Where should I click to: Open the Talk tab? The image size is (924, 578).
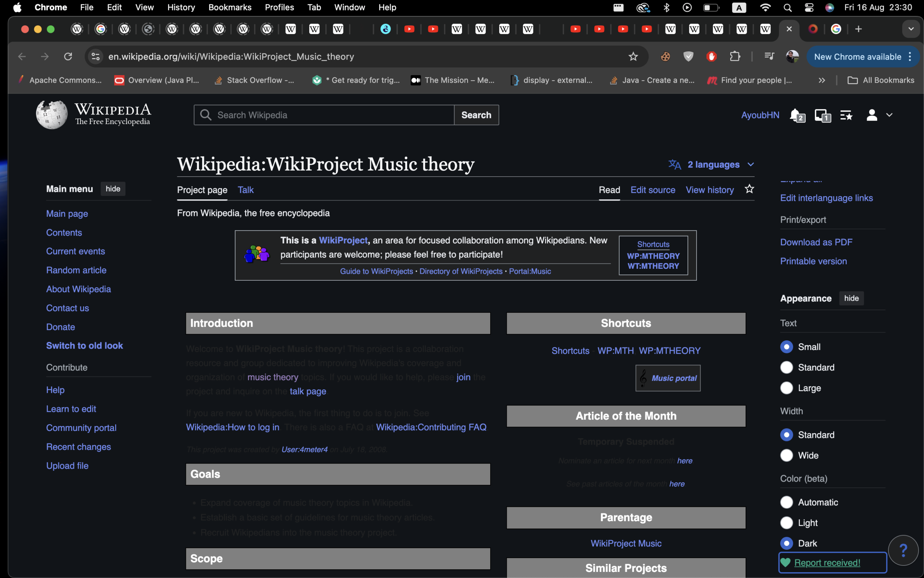click(245, 190)
